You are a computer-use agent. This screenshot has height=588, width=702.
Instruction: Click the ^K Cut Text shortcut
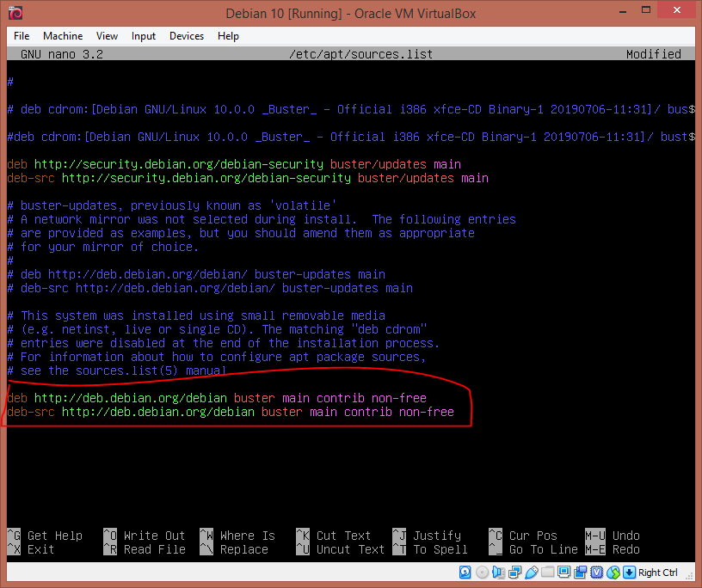(x=334, y=536)
